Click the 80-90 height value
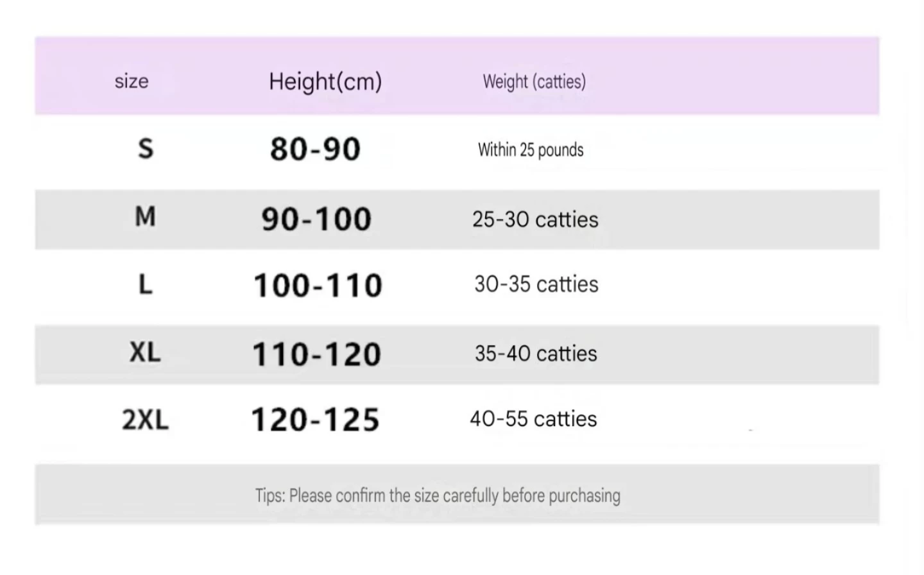 pyautogui.click(x=315, y=149)
